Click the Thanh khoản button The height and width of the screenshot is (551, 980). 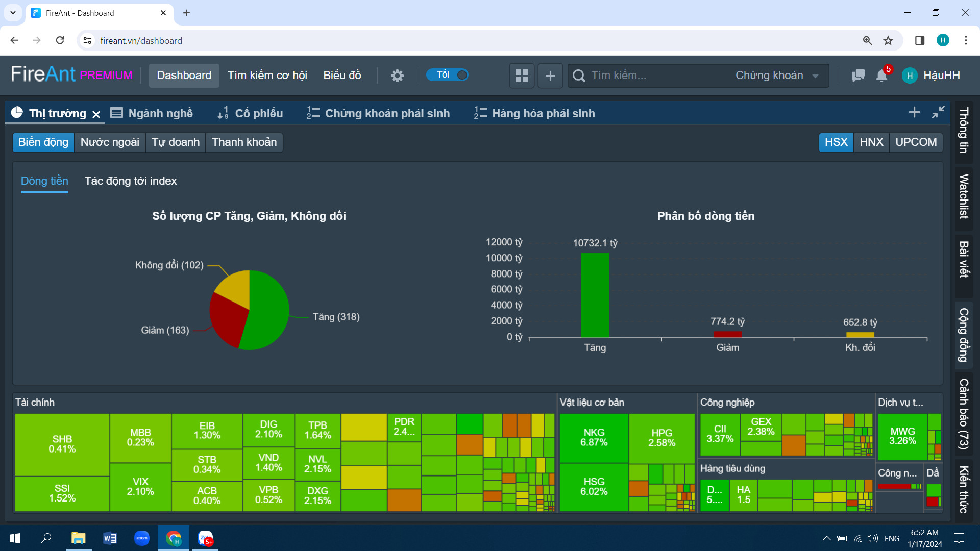tap(244, 142)
